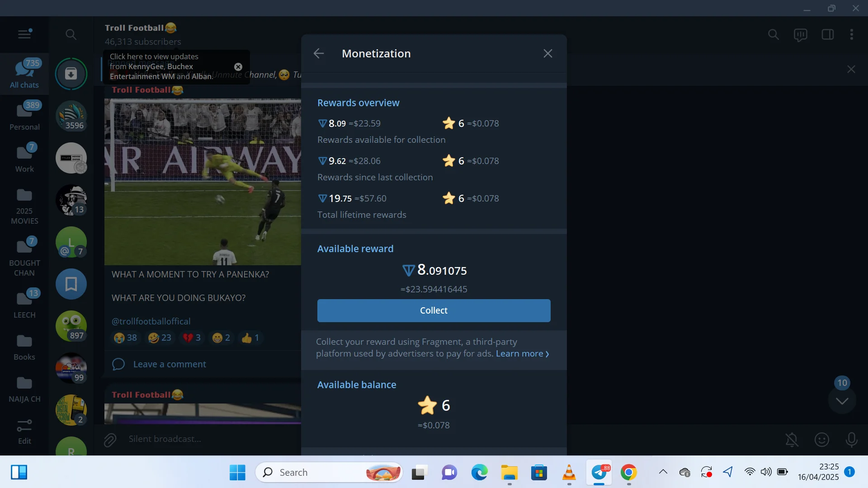Screen dimensions: 868x488
Task: Click Leave a comment
Action: (170, 364)
